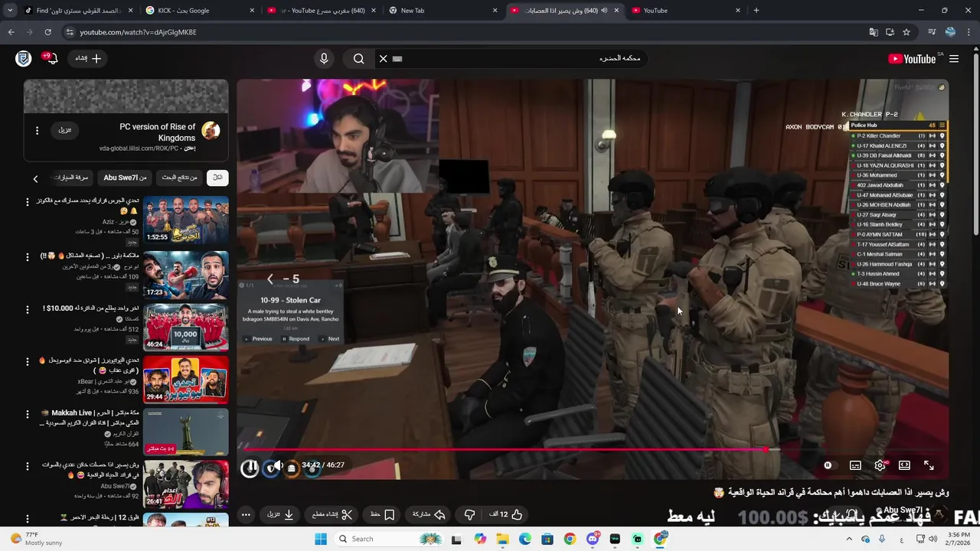Click the search magnifier button
Image resolution: width=980 pixels, height=551 pixels.
point(358,58)
